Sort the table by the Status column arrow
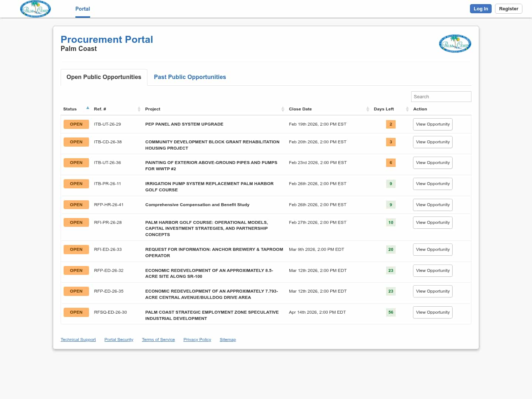Viewport: 532px width, 399px height. (x=88, y=108)
